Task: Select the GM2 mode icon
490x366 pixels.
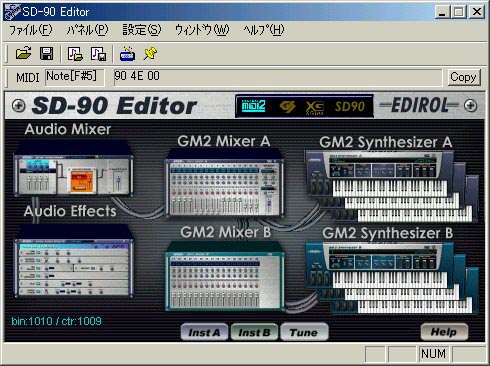Action: pyautogui.click(x=253, y=106)
